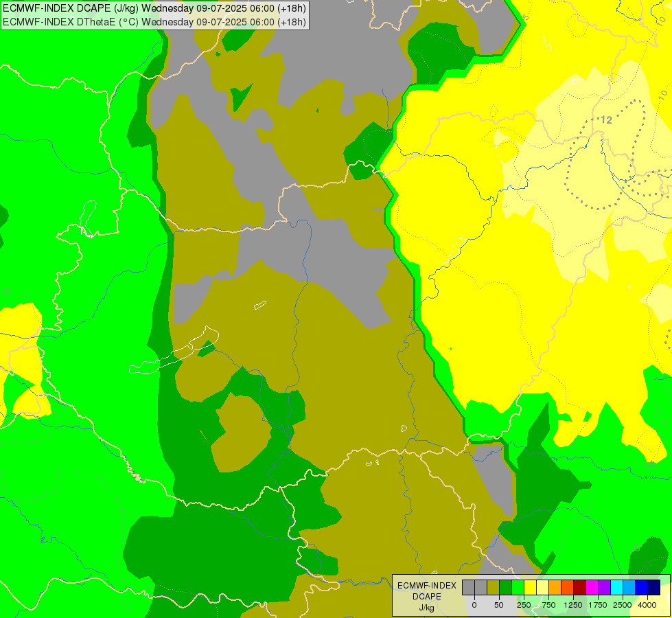
Task: Select the light blue legend swatch
Action: [629, 588]
